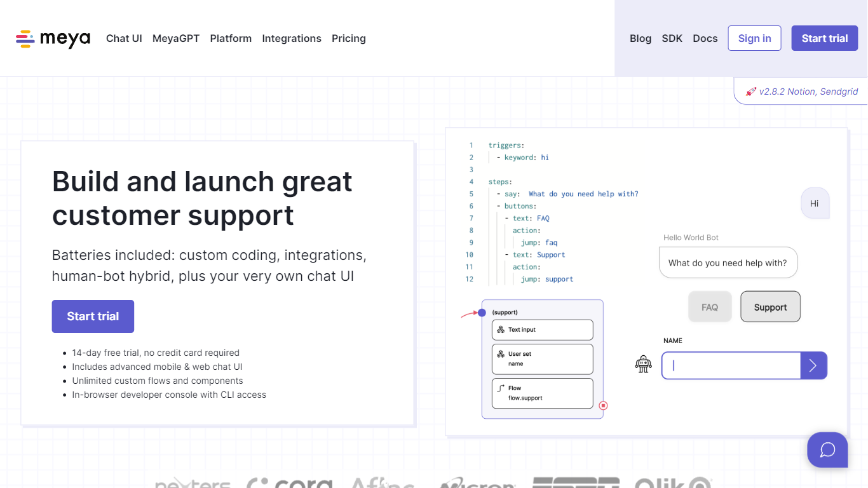
Task: Click the rocket release announcement icon
Action: click(750, 91)
